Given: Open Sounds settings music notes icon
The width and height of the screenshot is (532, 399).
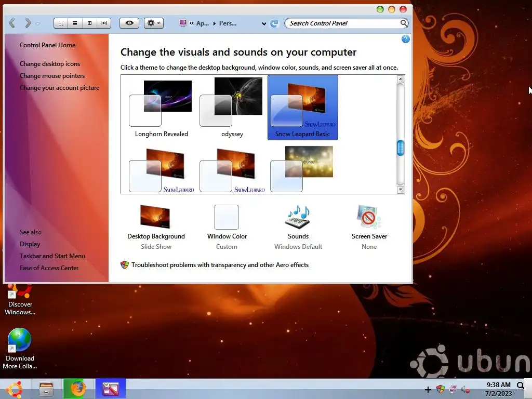Looking at the screenshot, I should coord(298,217).
